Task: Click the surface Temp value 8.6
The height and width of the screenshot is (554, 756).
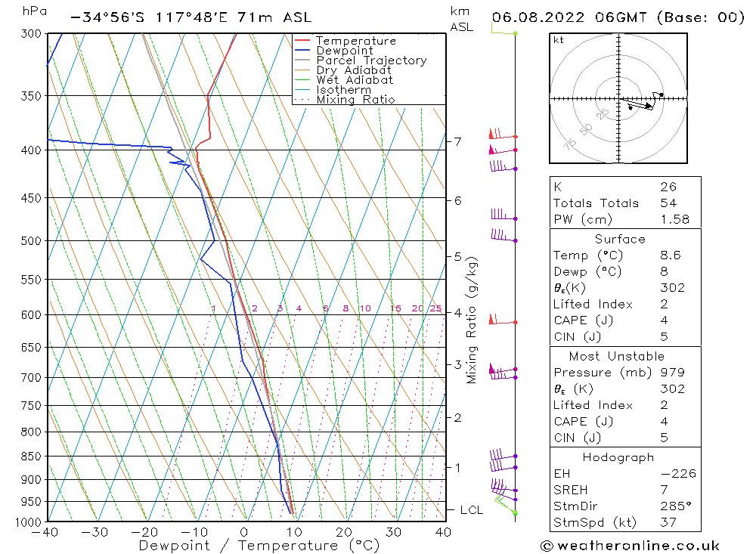Action: tap(671, 255)
